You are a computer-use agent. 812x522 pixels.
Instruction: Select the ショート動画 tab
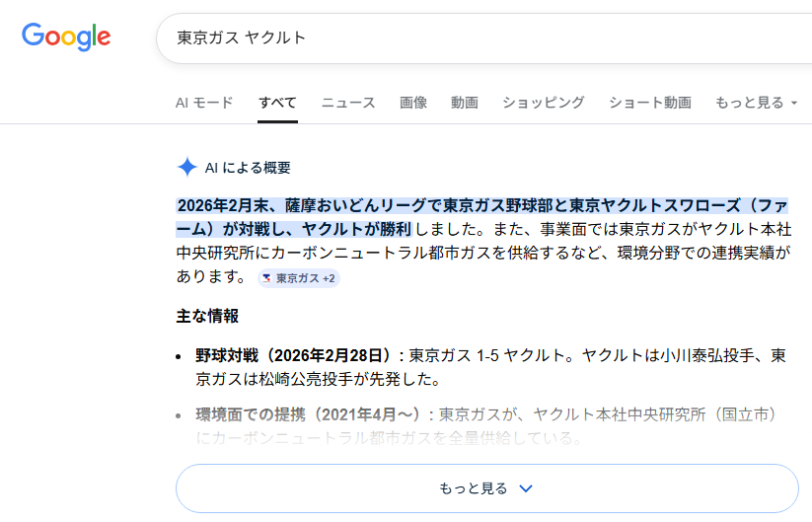click(649, 103)
